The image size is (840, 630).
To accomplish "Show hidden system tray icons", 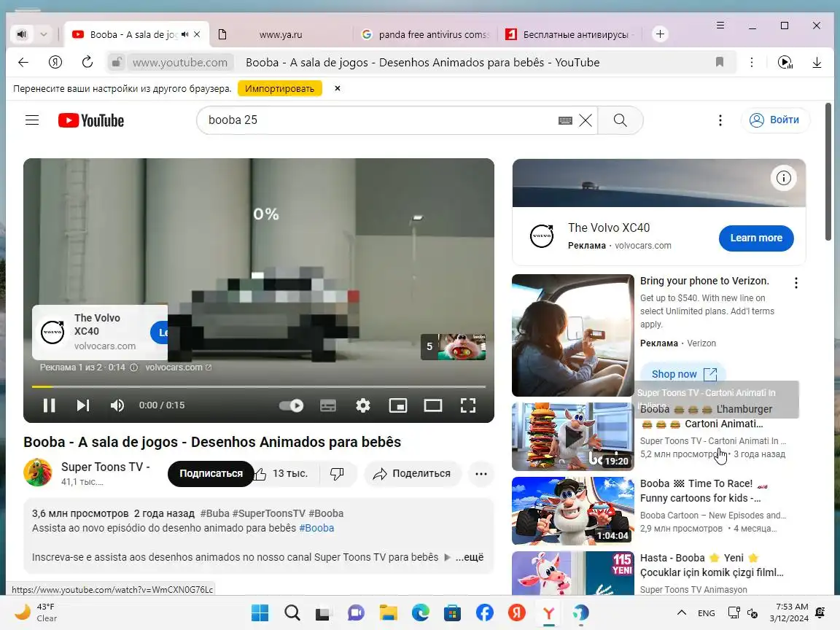I will pyautogui.click(x=682, y=612).
